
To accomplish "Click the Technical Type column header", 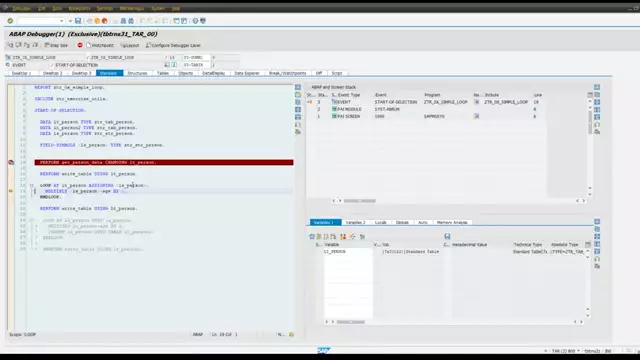I will pos(528,244).
